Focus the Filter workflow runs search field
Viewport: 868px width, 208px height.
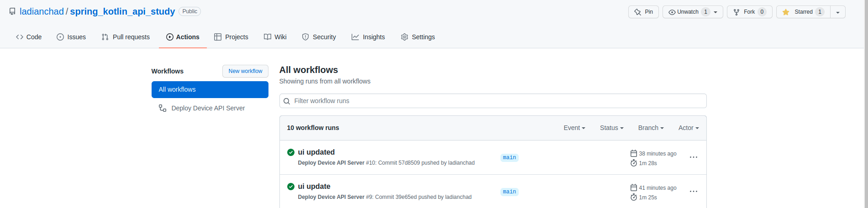[493, 101]
